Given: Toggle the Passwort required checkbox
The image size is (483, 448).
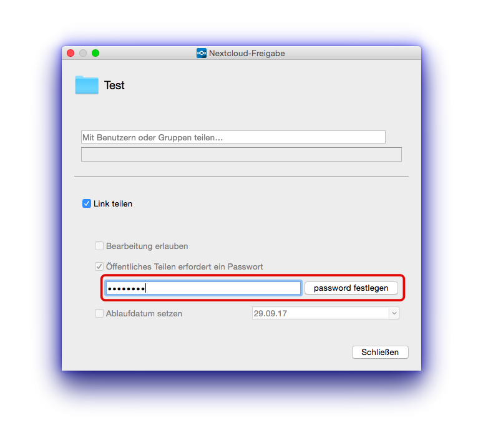Looking at the screenshot, I should point(99,266).
